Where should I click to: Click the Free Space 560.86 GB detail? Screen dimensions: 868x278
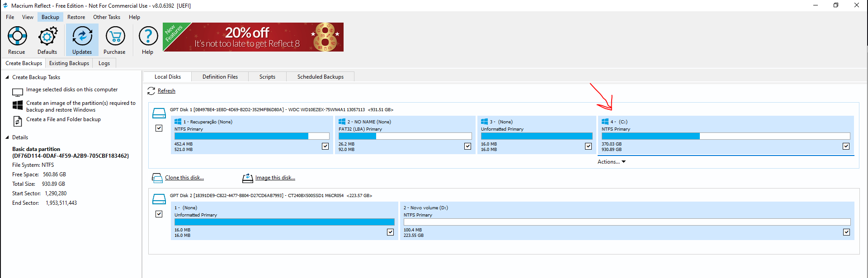point(39,174)
